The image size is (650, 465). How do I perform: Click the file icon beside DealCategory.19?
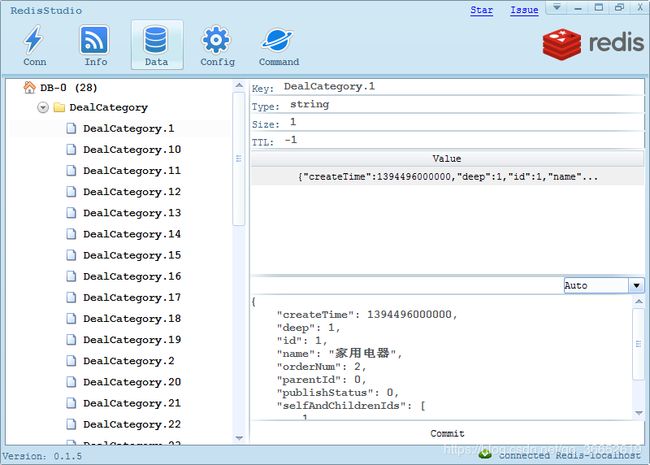point(71,340)
